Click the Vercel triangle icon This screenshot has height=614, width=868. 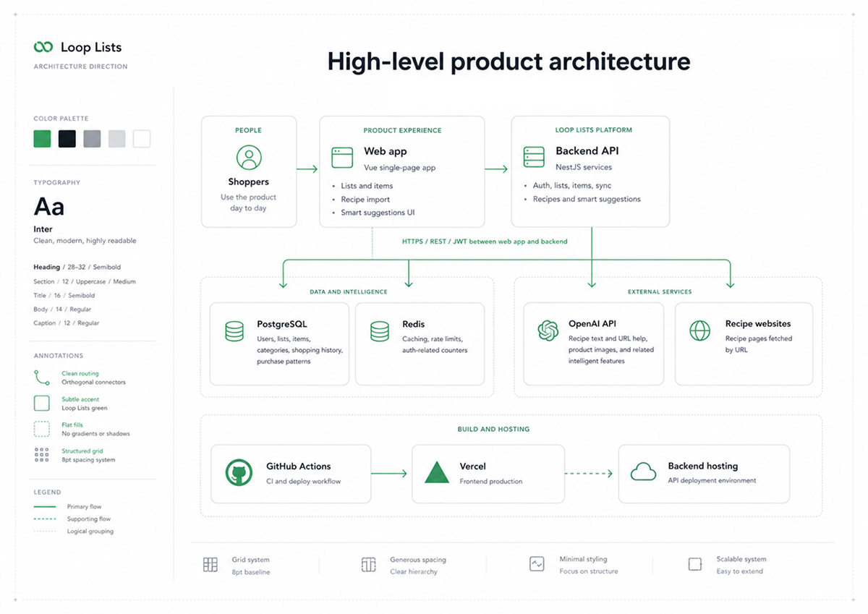pos(437,473)
